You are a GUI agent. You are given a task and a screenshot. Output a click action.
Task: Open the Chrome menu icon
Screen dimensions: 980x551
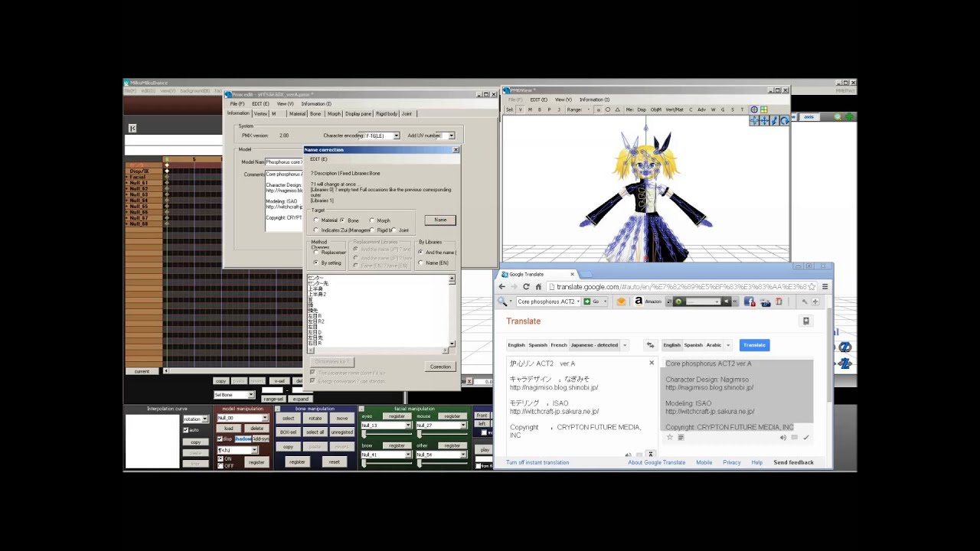(825, 286)
